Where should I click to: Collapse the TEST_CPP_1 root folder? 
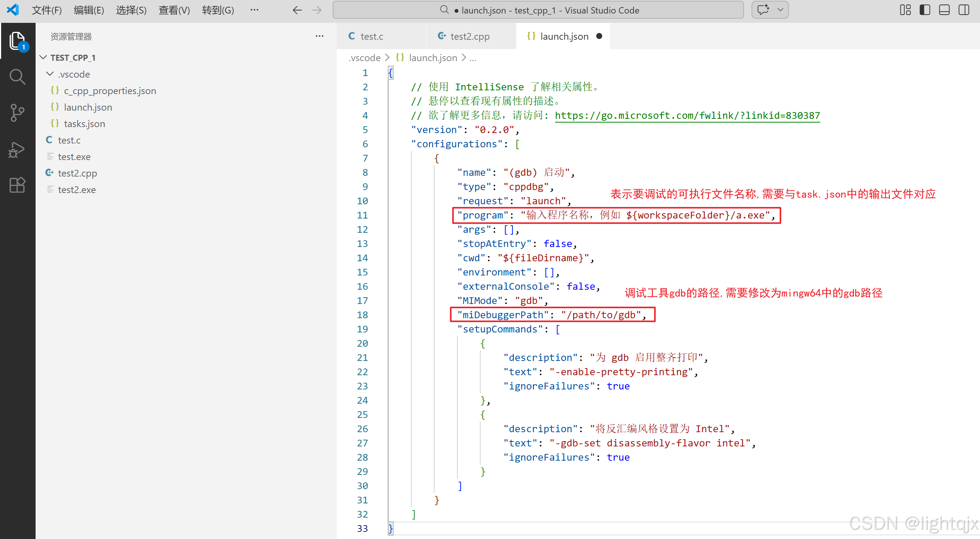[x=43, y=57]
